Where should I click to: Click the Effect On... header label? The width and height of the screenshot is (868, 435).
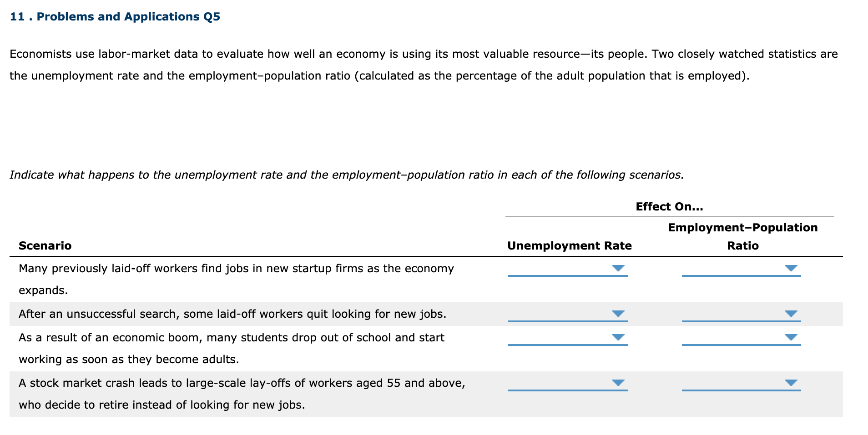click(669, 206)
